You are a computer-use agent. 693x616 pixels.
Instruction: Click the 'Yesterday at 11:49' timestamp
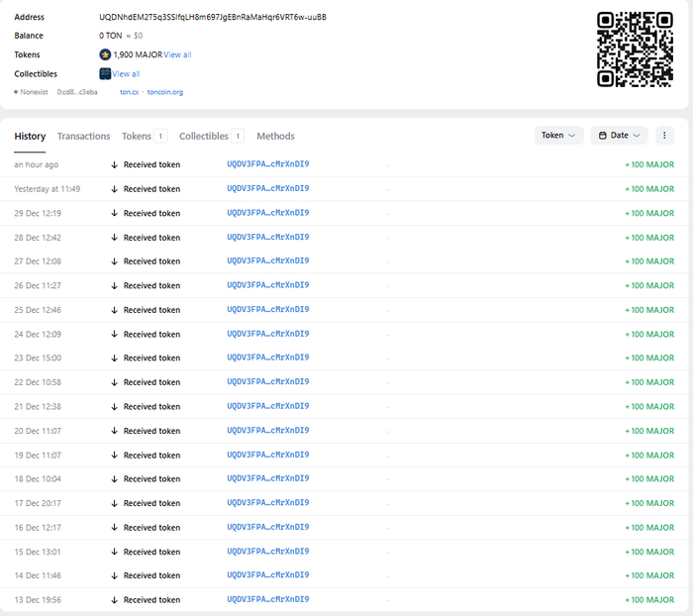(47, 189)
